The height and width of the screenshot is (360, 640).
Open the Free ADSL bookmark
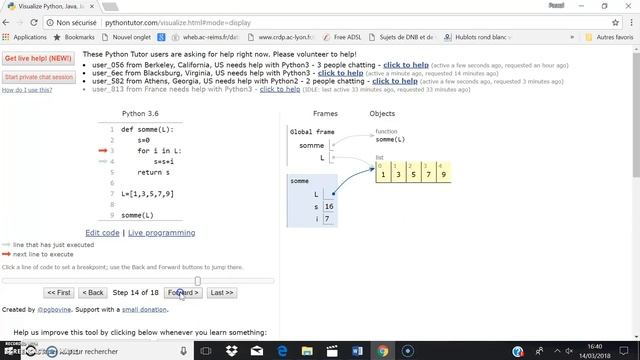pos(342,37)
